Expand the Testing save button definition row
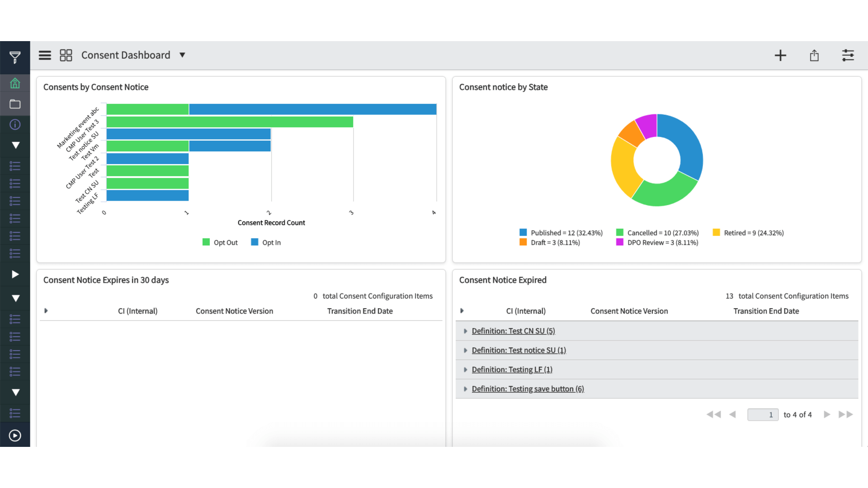868x488 pixels. 465,389
